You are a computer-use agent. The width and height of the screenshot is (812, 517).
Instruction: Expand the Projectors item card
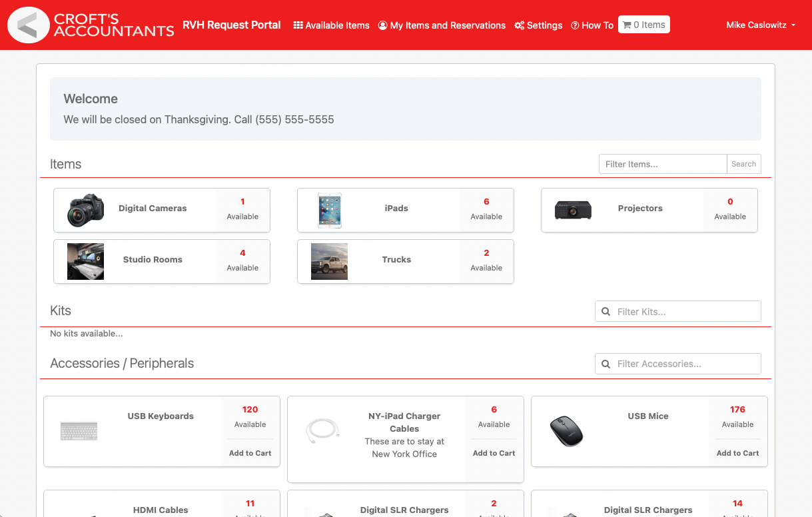(x=639, y=208)
